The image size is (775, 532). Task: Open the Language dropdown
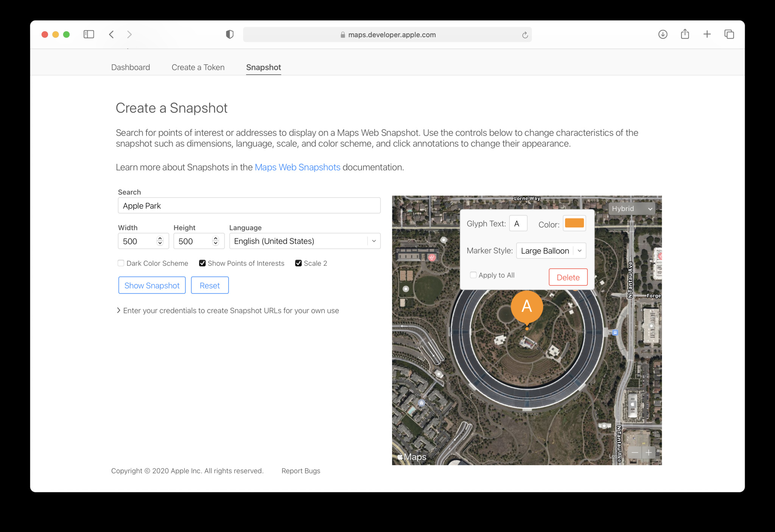[x=305, y=241]
